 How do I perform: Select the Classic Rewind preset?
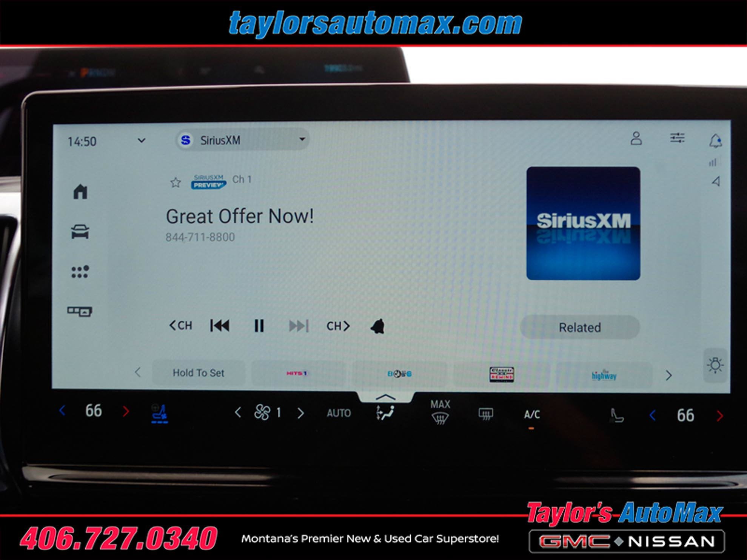click(502, 374)
